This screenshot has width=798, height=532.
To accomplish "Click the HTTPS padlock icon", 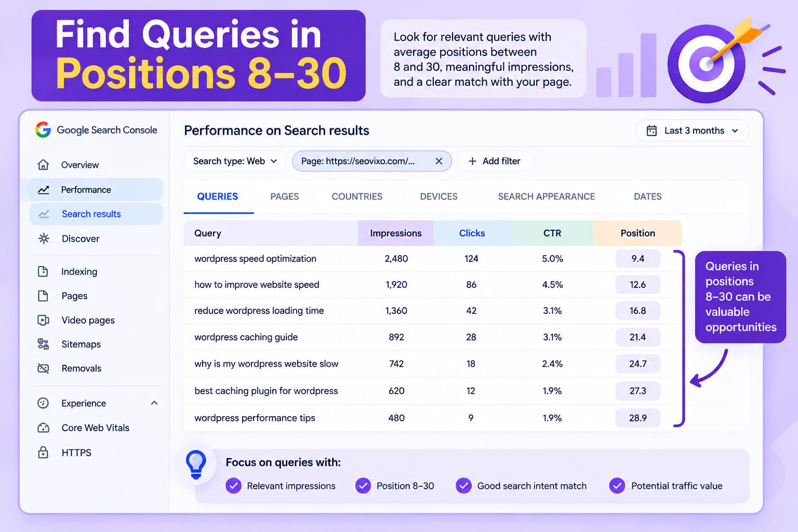I will tap(43, 453).
